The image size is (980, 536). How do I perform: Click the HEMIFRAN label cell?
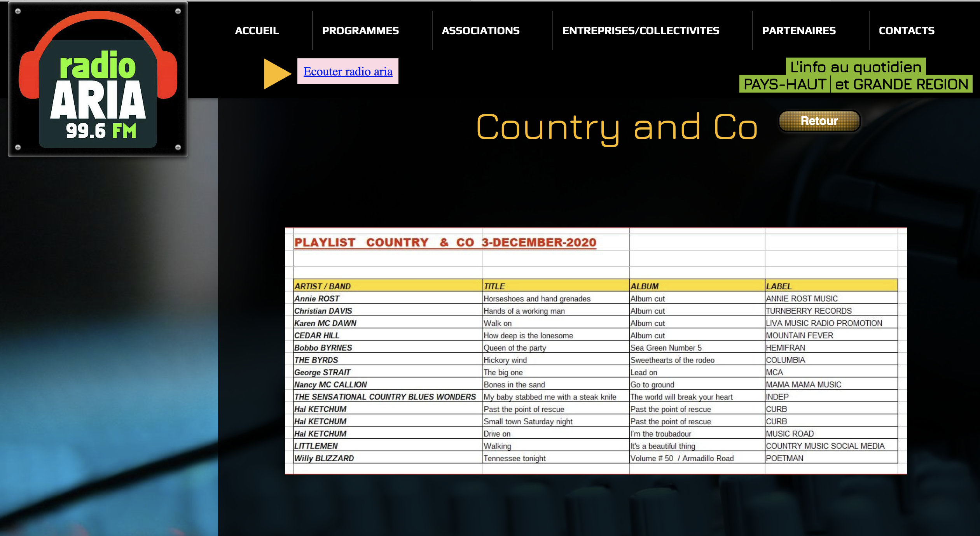832,347
